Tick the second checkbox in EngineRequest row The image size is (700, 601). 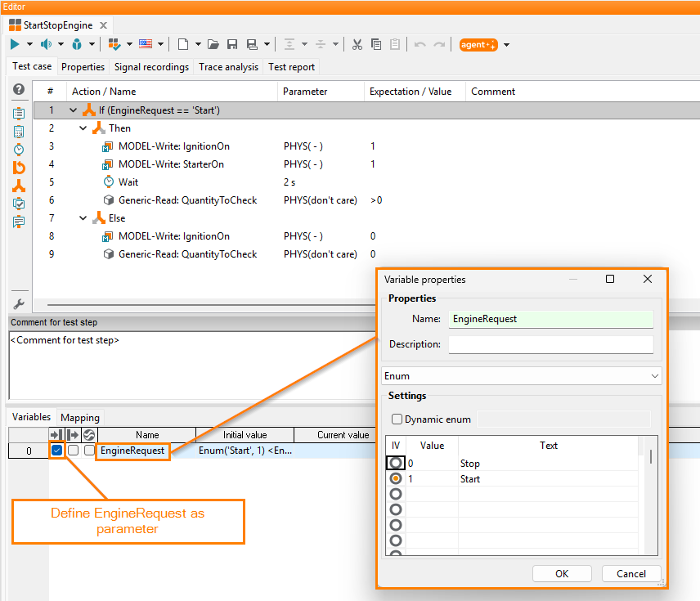coord(74,450)
